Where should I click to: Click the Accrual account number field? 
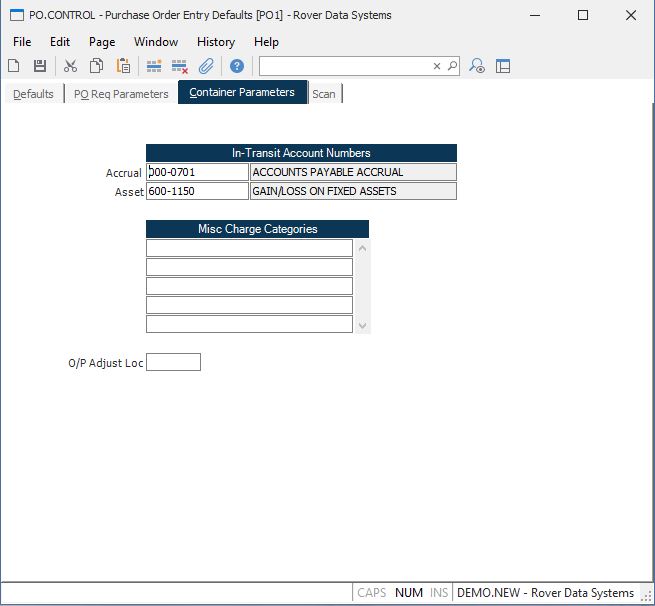point(197,172)
